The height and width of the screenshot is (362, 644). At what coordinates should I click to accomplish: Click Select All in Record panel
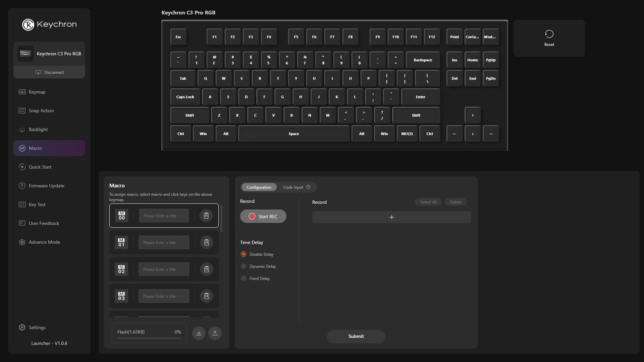coord(428,202)
